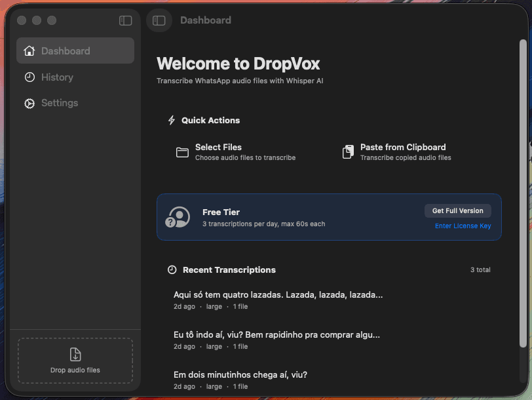Click the document icon in the drop zone
The image size is (532, 400).
coord(75,353)
